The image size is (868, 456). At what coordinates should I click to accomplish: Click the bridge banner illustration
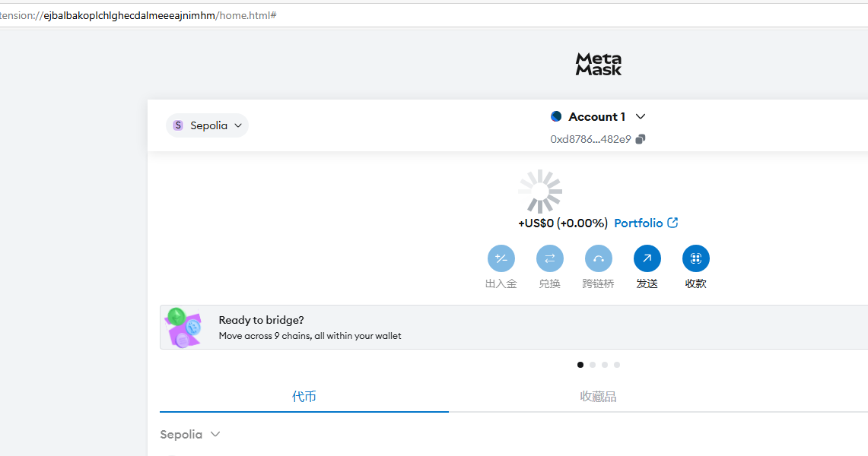click(x=184, y=328)
